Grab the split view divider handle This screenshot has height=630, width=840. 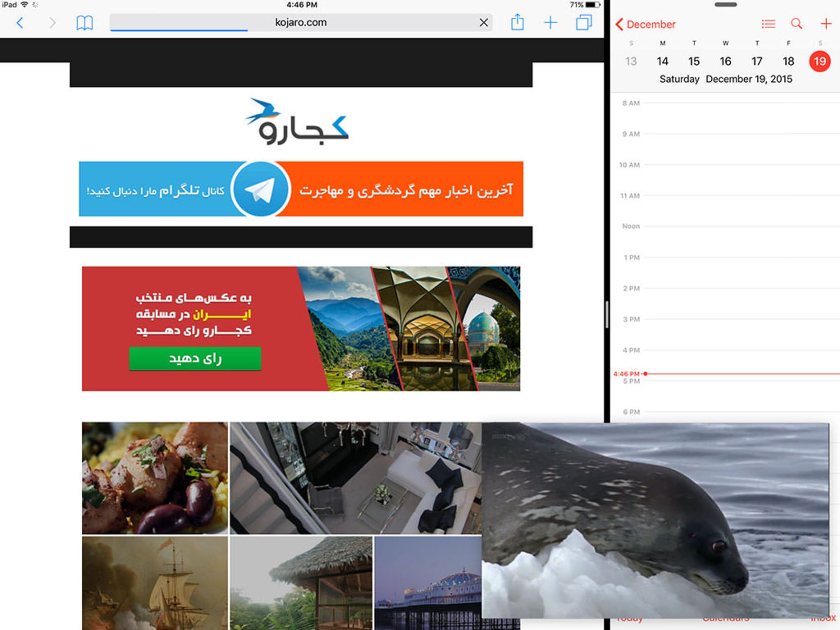point(607,314)
